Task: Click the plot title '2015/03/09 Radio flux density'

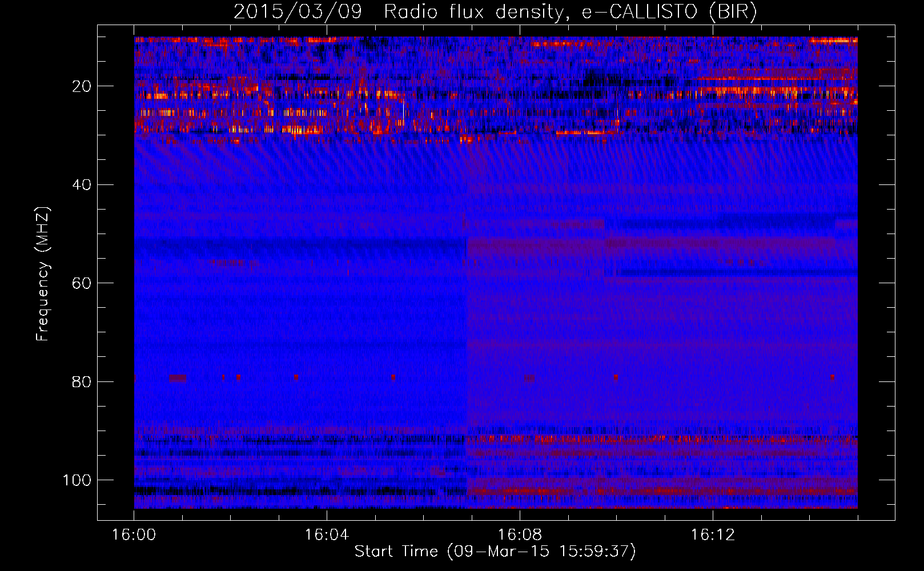Action: tap(398, 12)
